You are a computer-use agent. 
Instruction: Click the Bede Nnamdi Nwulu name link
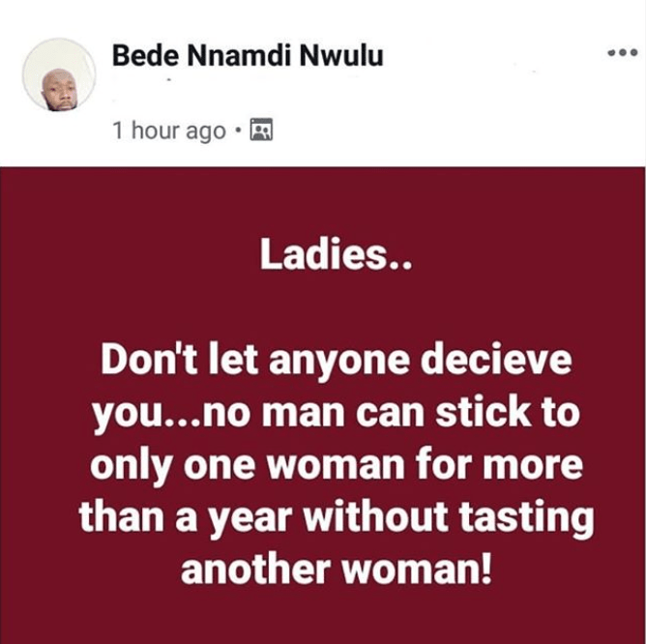tap(248, 56)
